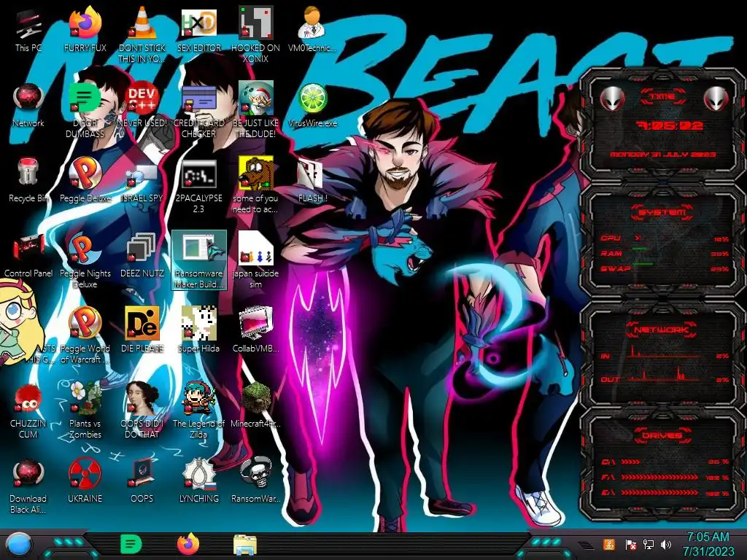Click the digital clock readout in gadget

(x=670, y=125)
